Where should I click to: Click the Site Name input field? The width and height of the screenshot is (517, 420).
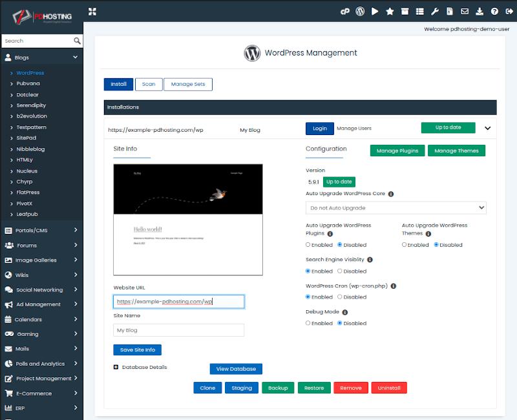pyautogui.click(x=179, y=330)
